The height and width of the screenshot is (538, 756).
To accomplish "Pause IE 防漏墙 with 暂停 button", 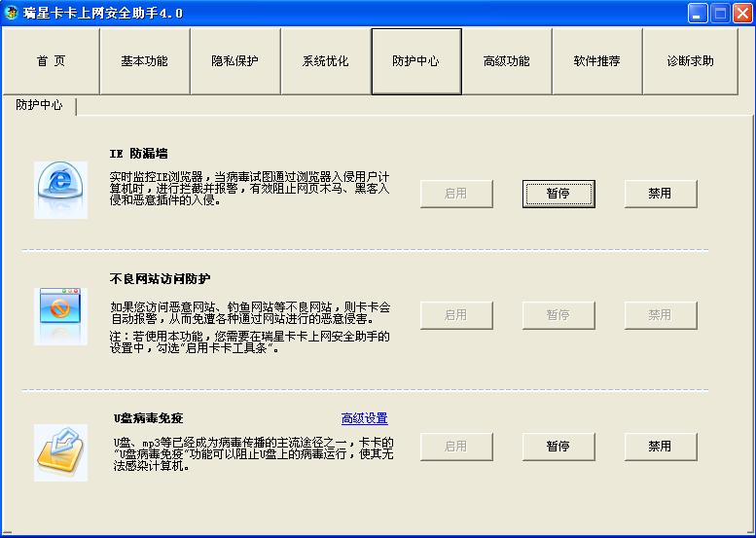I will (558, 194).
